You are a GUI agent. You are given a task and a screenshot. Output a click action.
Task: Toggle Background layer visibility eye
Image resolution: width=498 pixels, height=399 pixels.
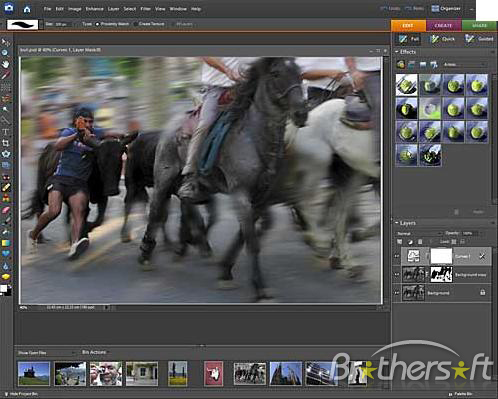397,293
